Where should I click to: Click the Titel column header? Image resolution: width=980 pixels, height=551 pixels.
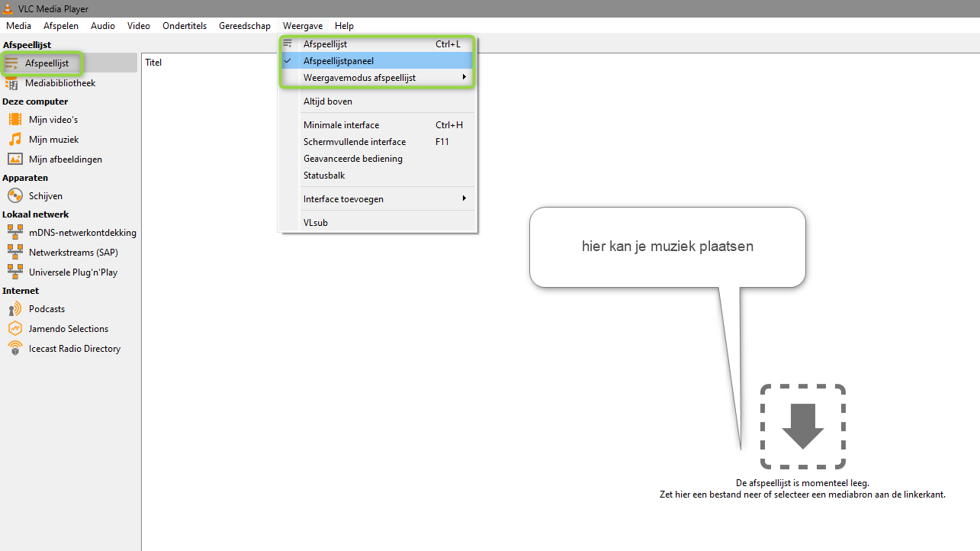click(x=153, y=62)
